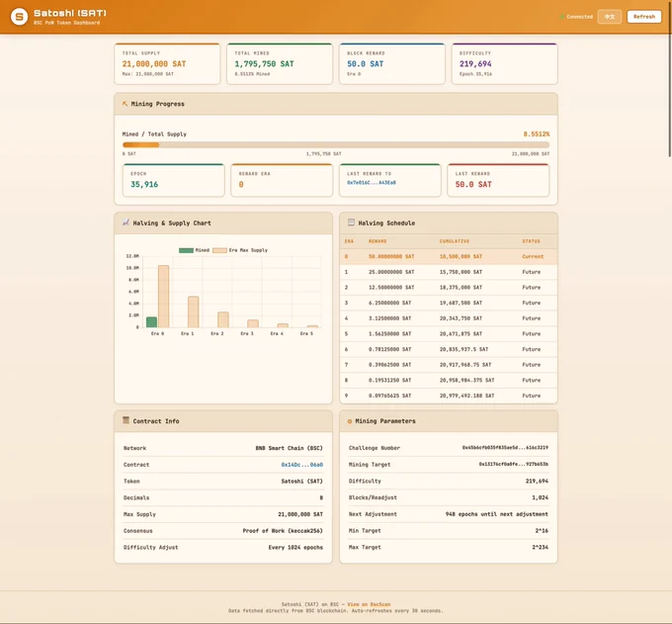This screenshot has width=672, height=624.
Task: Select the 12.50000000 SAT reward row
Action: click(x=449, y=288)
